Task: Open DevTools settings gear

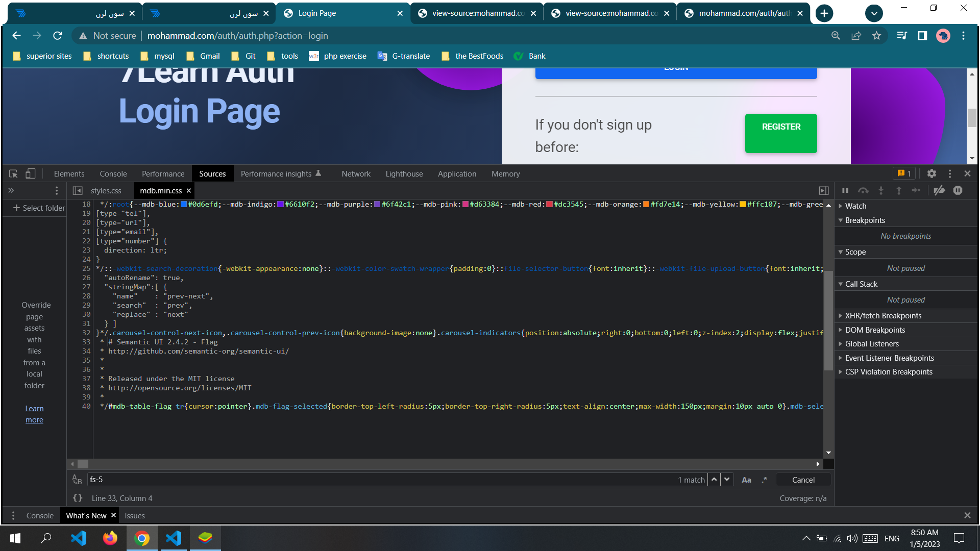Action: pos(932,174)
